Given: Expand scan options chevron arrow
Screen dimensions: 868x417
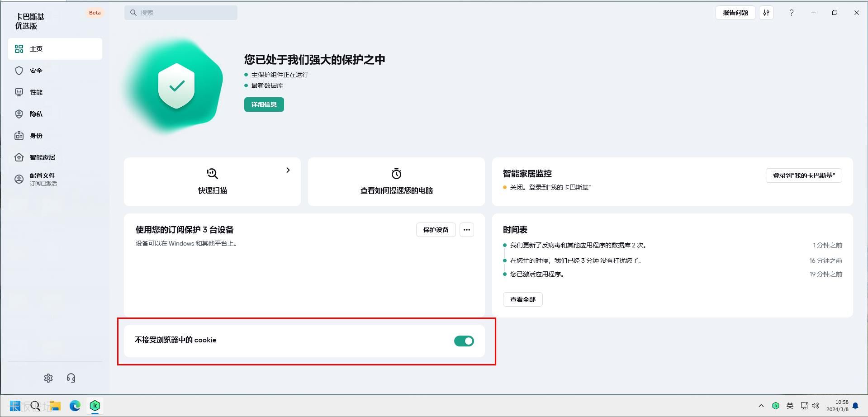Looking at the screenshot, I should (x=288, y=170).
